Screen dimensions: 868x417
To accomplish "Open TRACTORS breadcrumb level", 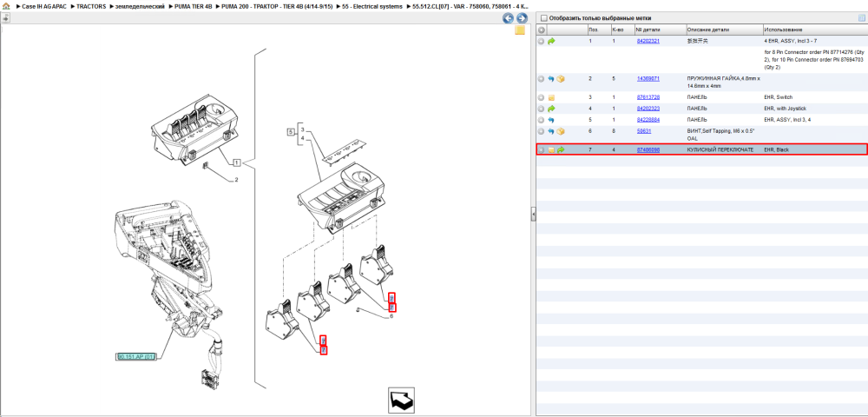I will [x=91, y=6].
